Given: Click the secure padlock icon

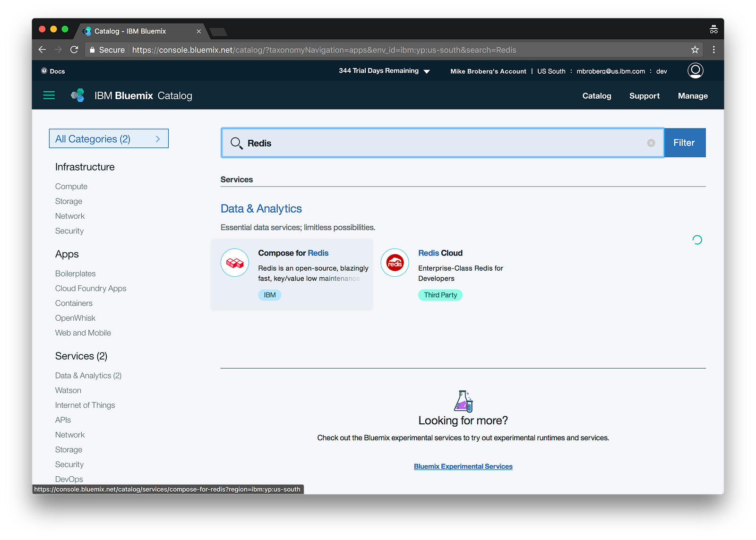Looking at the screenshot, I should pyautogui.click(x=92, y=50).
